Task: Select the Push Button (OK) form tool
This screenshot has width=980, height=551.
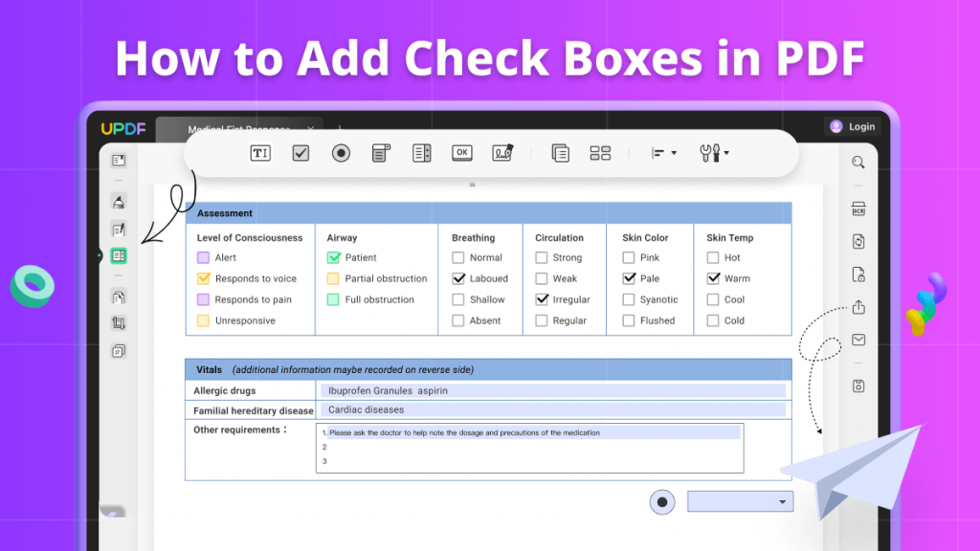Action: click(461, 153)
